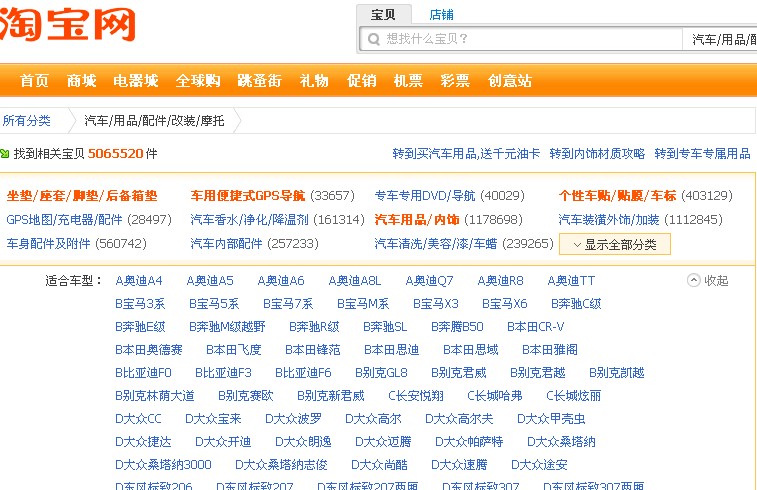
Task: Click the 汽车/用品/配件/改装/摩托 breadcrumb
Action: coord(154,121)
